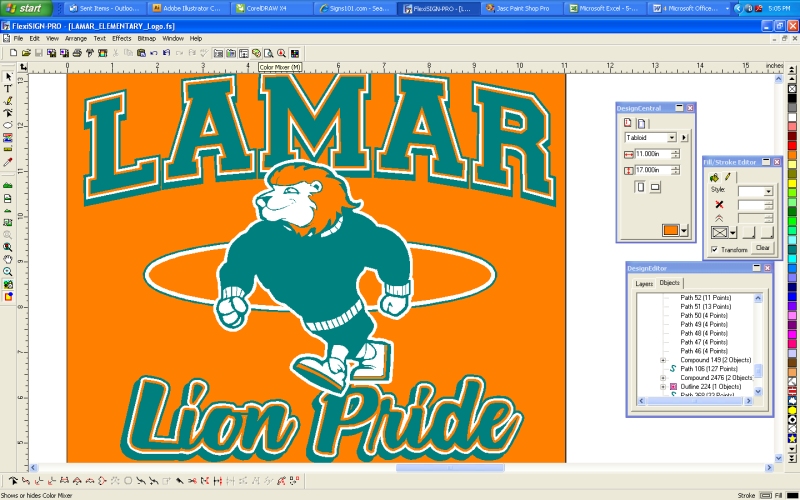The height and width of the screenshot is (500, 800).
Task: Open the Arrange menu
Action: 76,38
